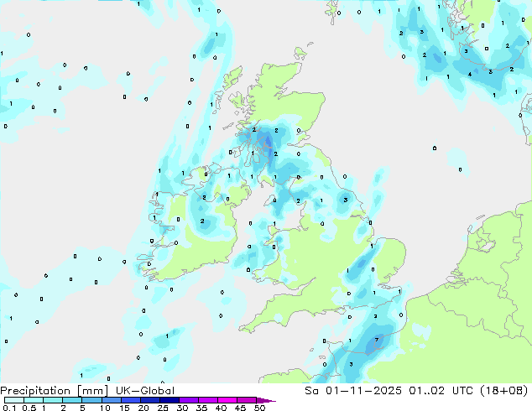Click the legend tick label "35"
Image resolution: width=532 pixels, height=411 pixels.
tap(201, 408)
